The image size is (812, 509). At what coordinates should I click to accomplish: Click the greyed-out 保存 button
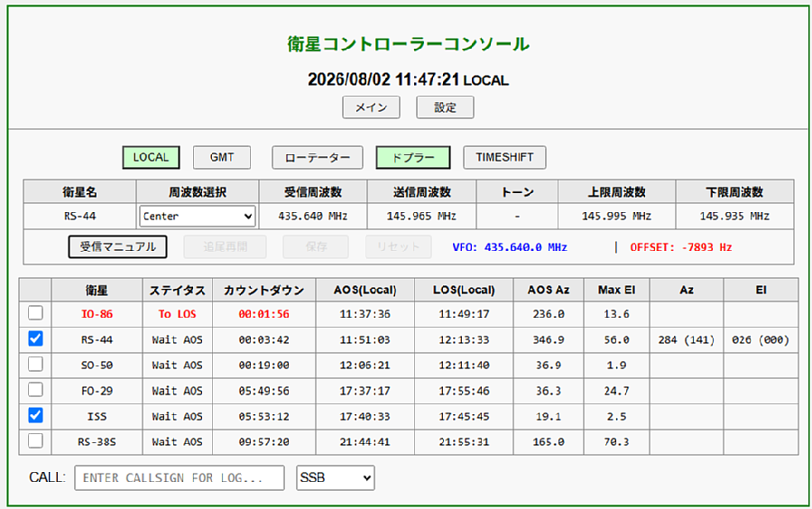point(316,247)
